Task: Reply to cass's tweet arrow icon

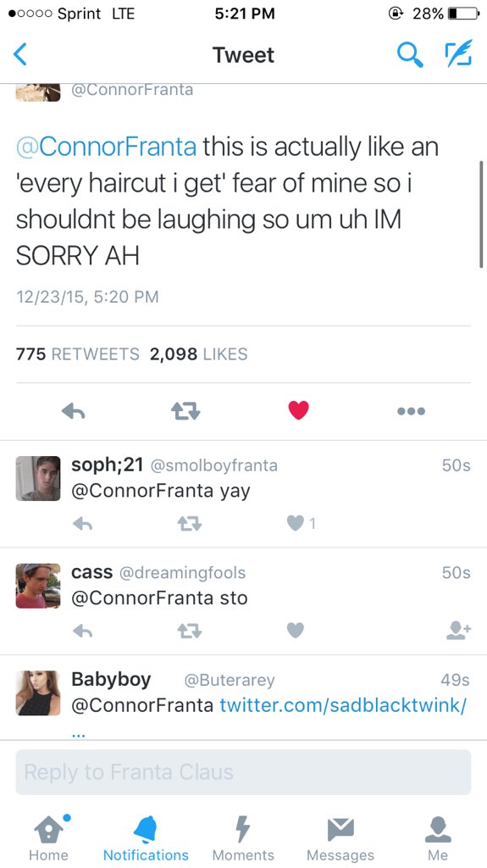Action: point(82,631)
